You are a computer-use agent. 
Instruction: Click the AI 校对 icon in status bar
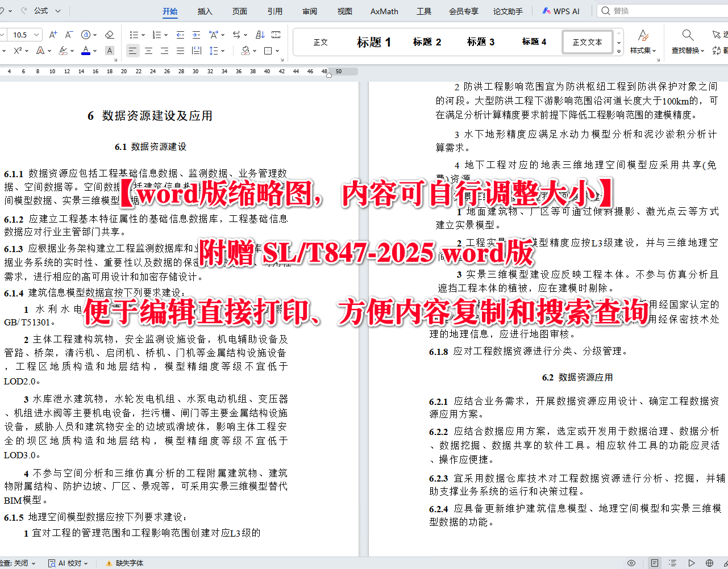pyautogui.click(x=52, y=562)
